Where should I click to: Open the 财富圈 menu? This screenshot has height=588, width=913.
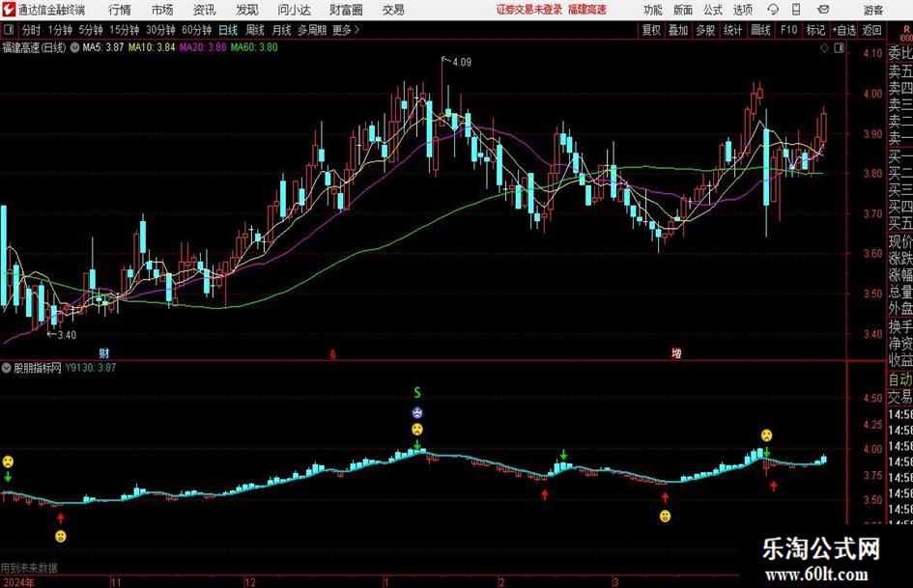tap(346, 10)
